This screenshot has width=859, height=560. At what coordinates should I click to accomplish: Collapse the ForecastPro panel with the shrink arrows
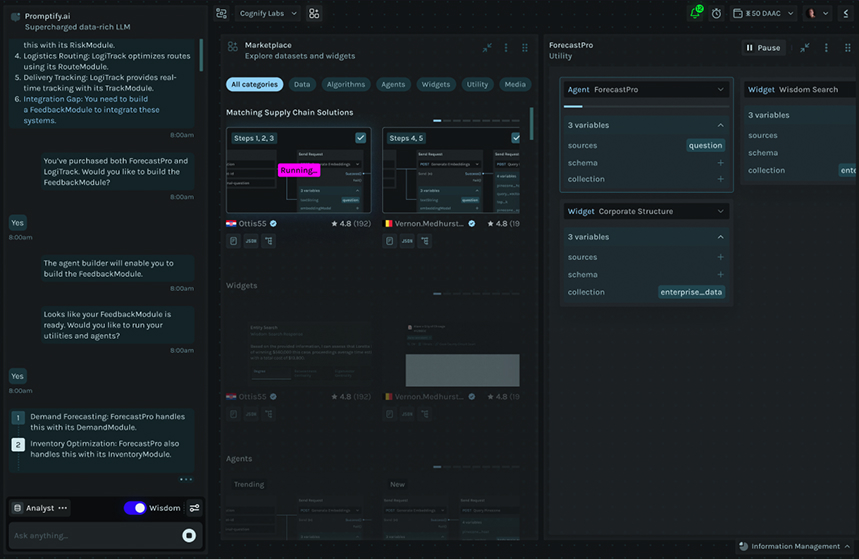[805, 48]
